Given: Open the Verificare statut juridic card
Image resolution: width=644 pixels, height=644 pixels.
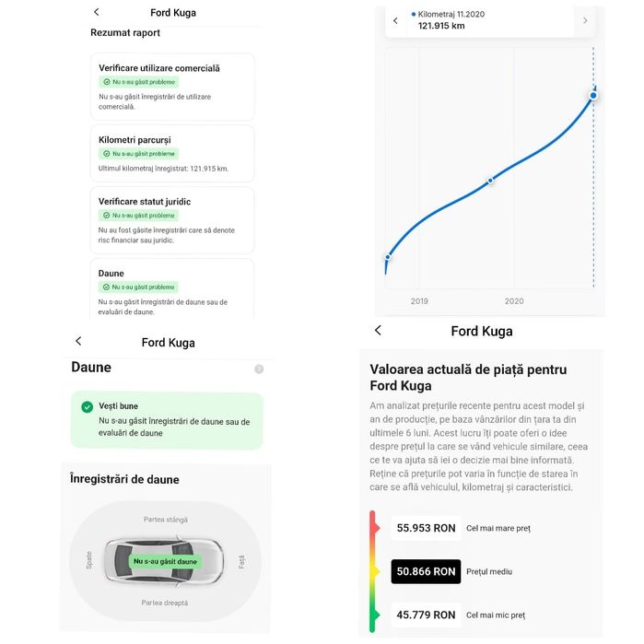Looking at the screenshot, I should point(172,220).
